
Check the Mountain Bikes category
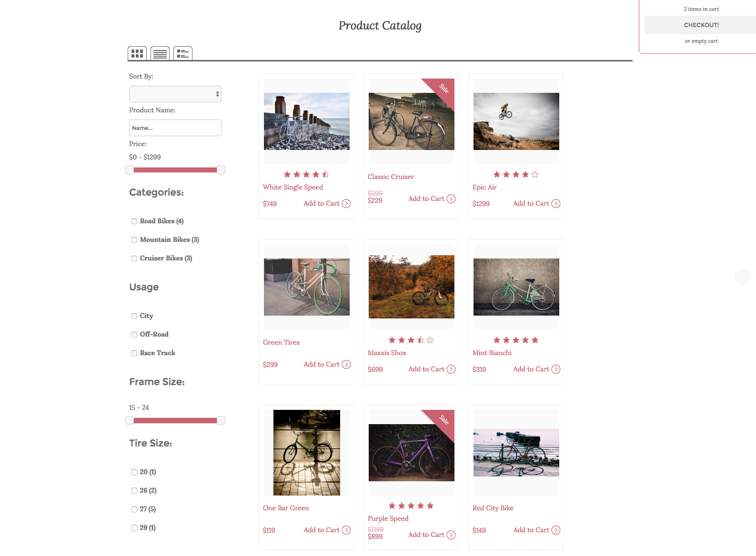pyautogui.click(x=134, y=240)
